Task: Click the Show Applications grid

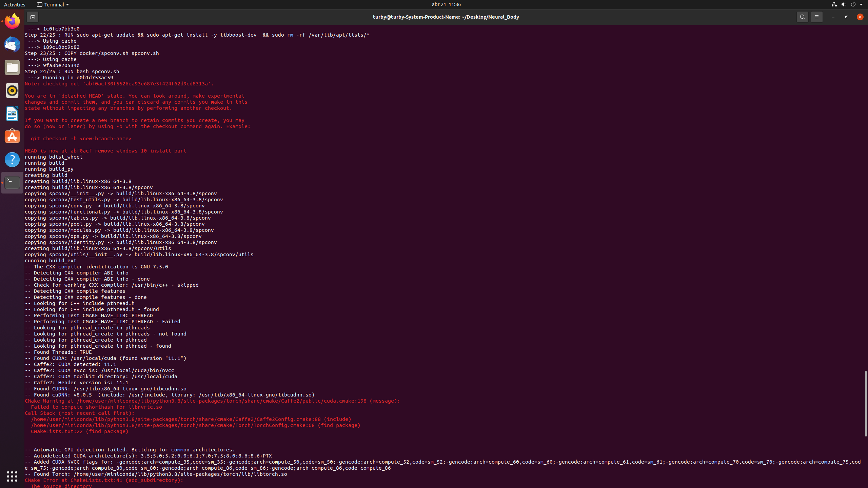Action: [x=12, y=476]
